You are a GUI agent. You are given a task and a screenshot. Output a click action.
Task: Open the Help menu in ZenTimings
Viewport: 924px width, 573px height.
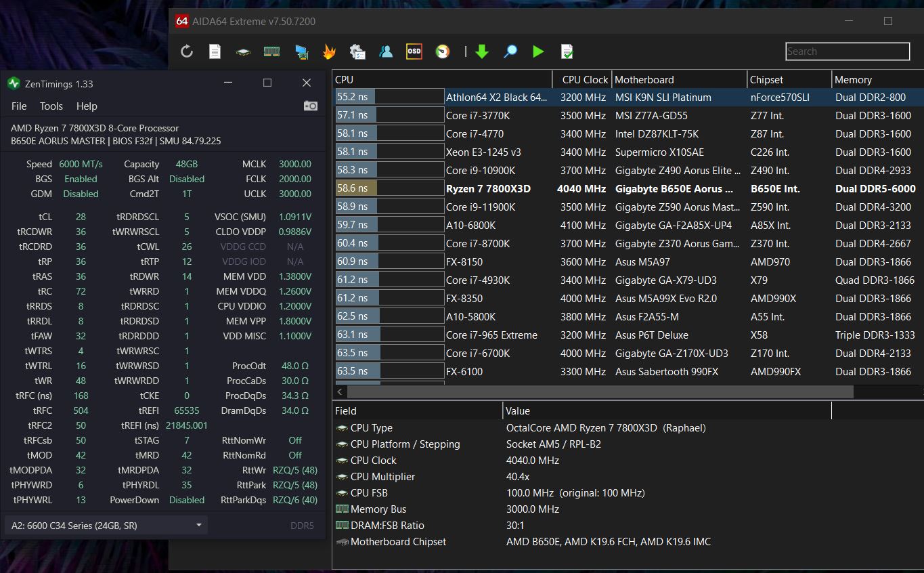click(87, 106)
